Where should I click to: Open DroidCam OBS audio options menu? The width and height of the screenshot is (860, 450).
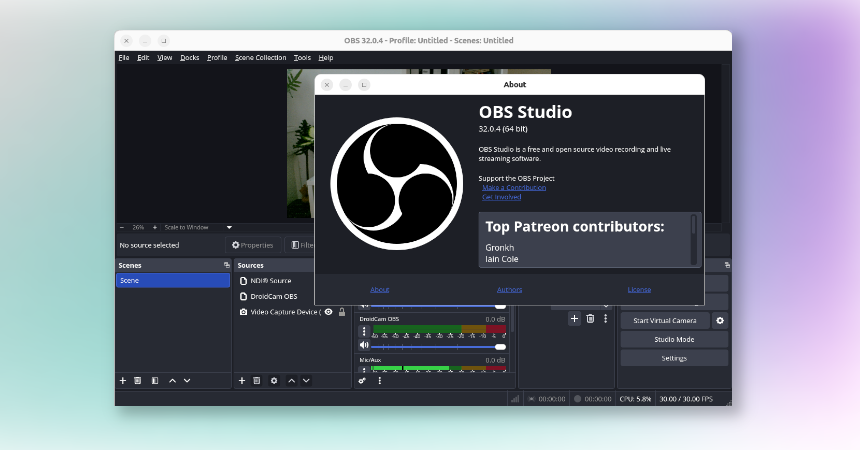coord(364,331)
